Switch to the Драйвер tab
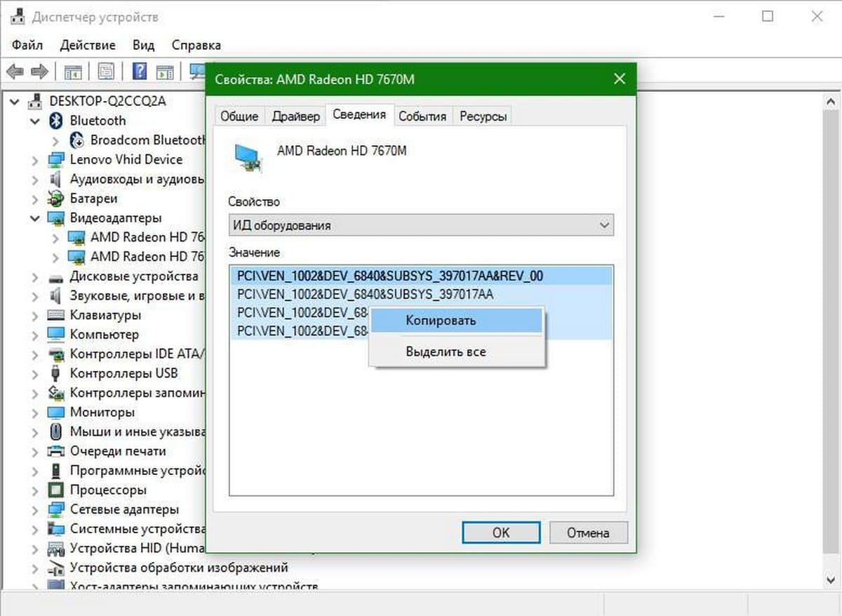The width and height of the screenshot is (842, 616). [296, 116]
